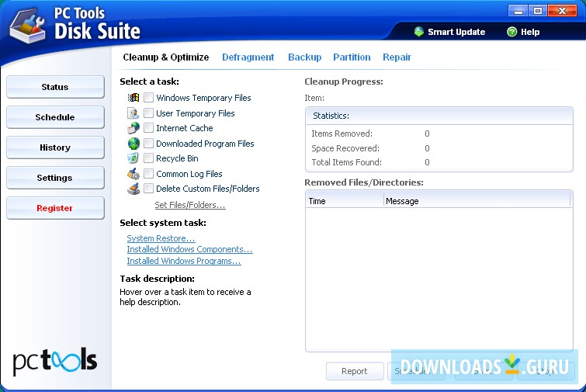Click the Smart Update globe icon
Screen dimensions: 586x392
[x=419, y=32]
